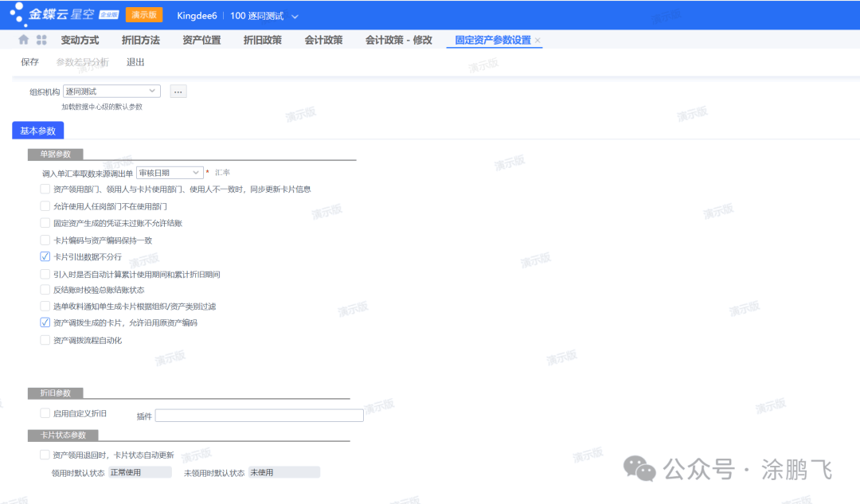
Task: Enable 卡片编码与资产编码保持一致 checkbox
Action: tap(45, 240)
